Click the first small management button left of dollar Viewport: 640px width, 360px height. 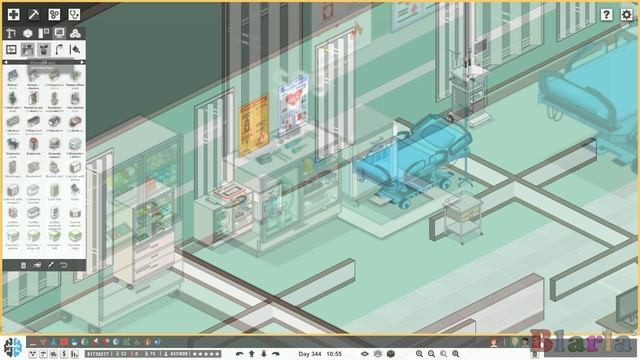(33, 354)
